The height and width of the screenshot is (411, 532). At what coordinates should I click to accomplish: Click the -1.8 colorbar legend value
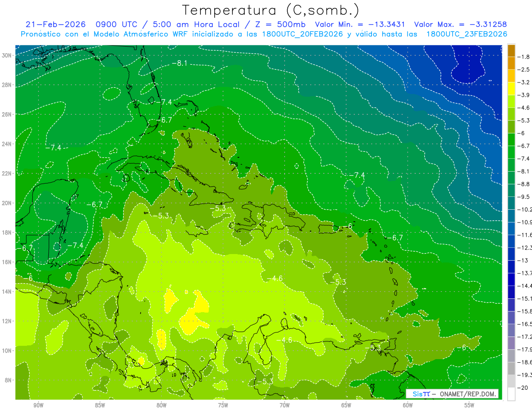pyautogui.click(x=524, y=57)
